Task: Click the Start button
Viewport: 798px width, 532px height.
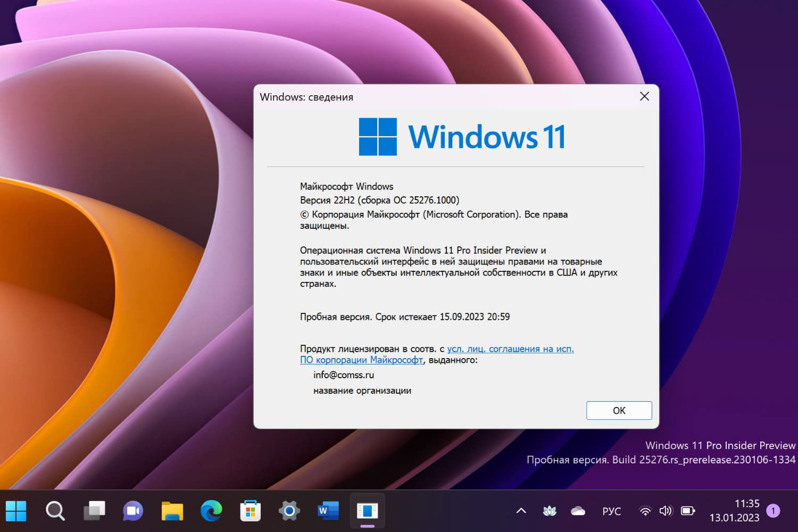Action: (17, 511)
